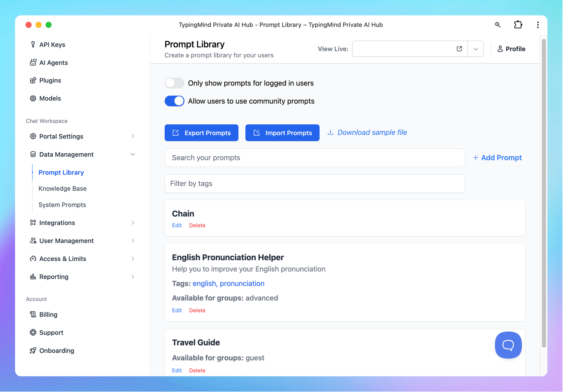Image resolution: width=563 pixels, height=392 pixels.
Task: Open the Onboarding rocket icon
Action: (33, 351)
